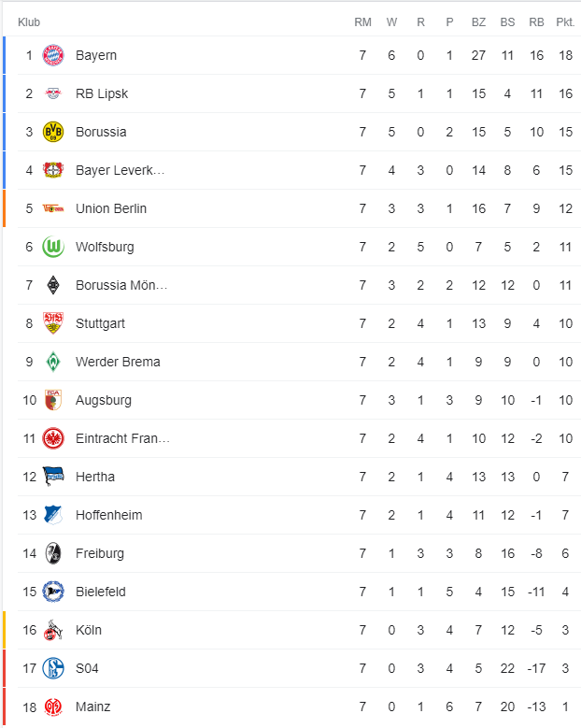Open the Freiburg team row

(x=100, y=553)
